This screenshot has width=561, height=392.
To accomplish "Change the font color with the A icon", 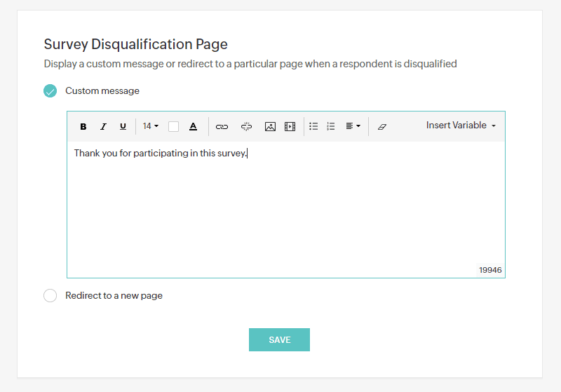I will click(194, 127).
